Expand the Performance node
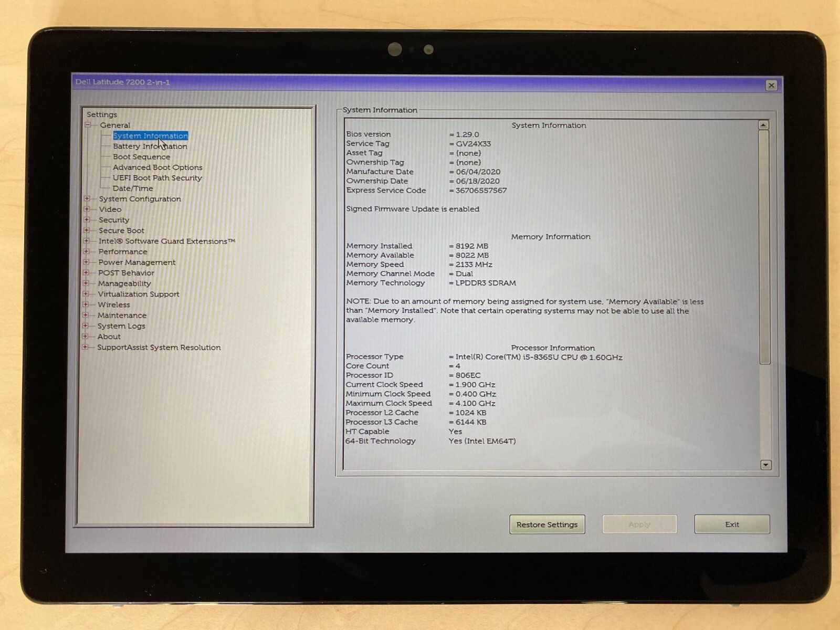The height and width of the screenshot is (630, 840). [86, 251]
